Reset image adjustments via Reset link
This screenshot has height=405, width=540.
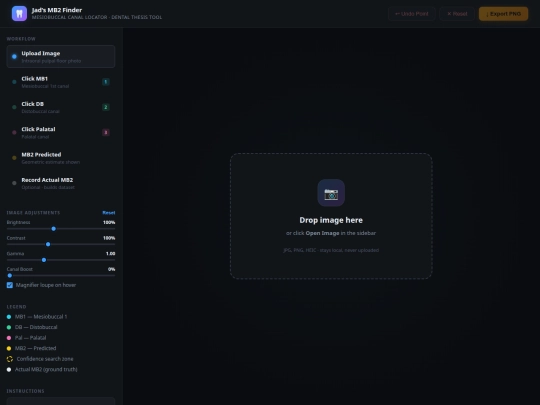coord(109,212)
